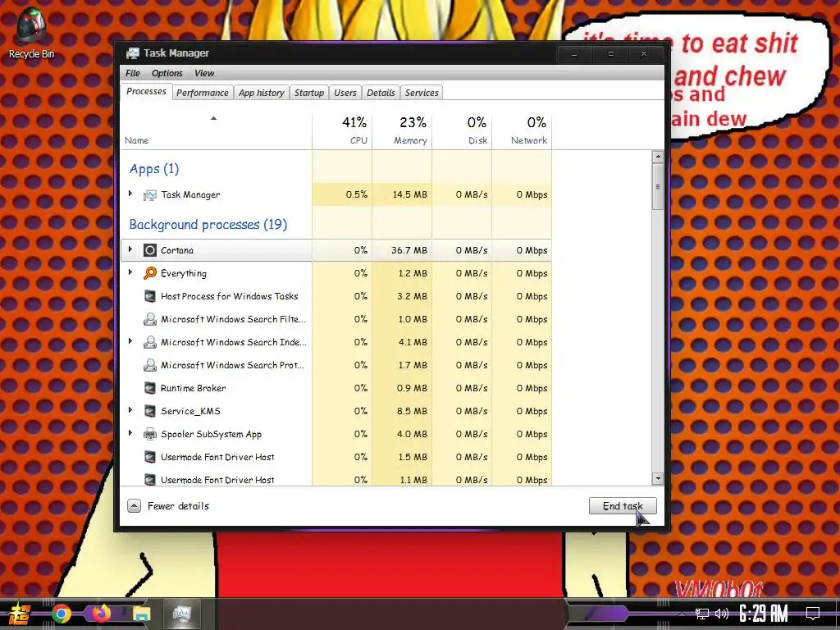Click the Background processes (19) heading
The width and height of the screenshot is (840, 630).
208,225
